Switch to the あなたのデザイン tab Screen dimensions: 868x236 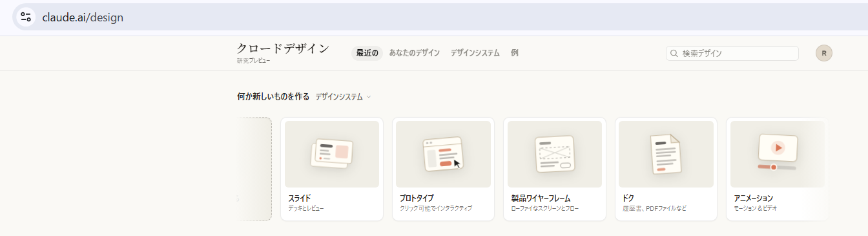click(x=414, y=53)
